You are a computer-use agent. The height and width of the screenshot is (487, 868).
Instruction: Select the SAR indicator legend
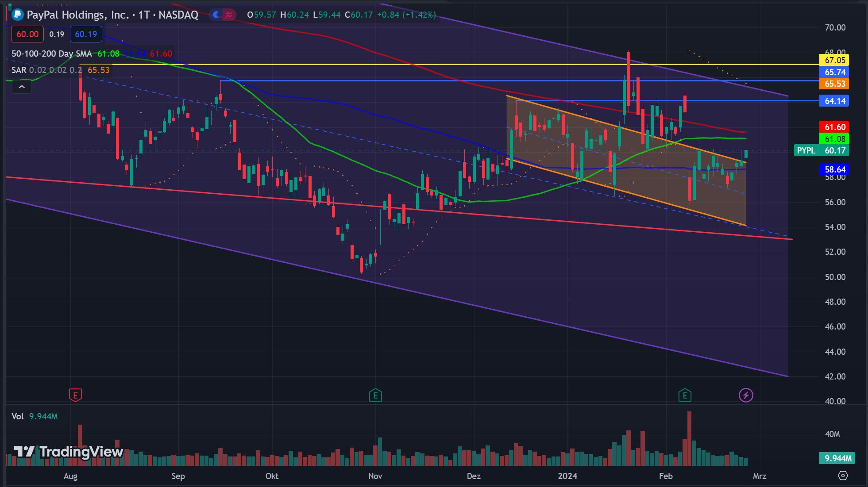coord(19,70)
